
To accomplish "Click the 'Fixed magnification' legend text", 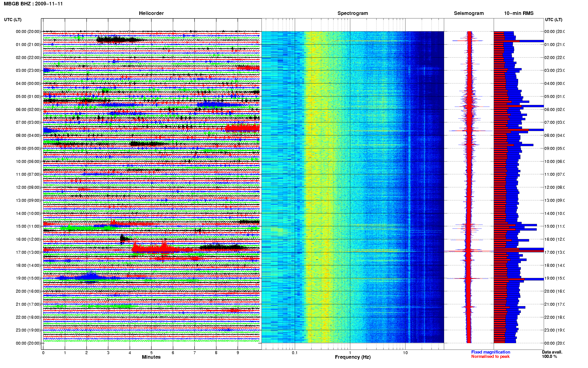I will tap(491, 352).
